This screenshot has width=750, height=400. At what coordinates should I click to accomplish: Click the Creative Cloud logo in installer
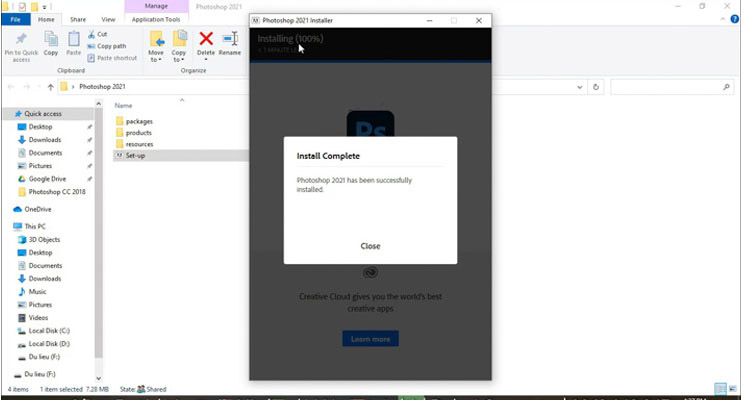click(x=370, y=273)
